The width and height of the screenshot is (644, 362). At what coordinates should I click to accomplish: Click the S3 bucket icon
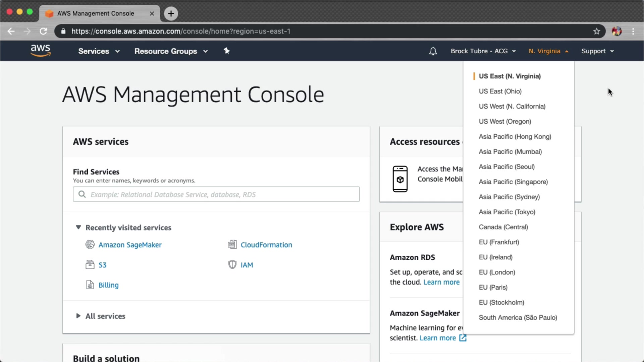[90, 265]
